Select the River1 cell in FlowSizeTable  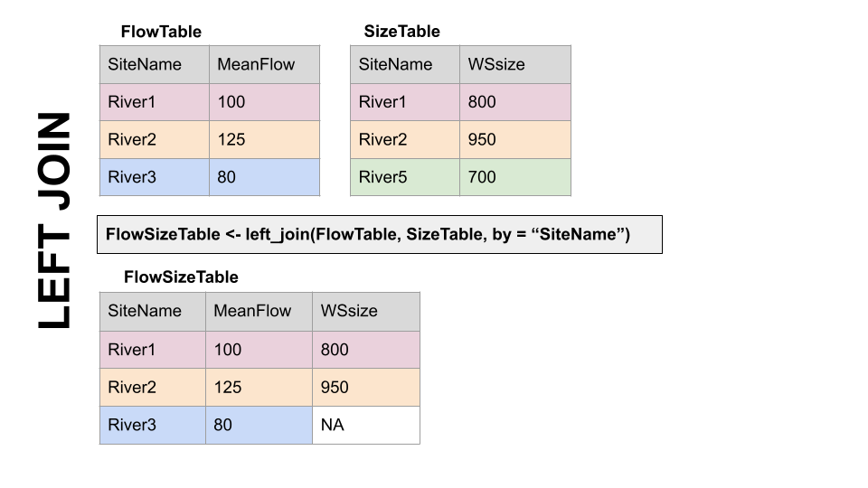pos(153,349)
